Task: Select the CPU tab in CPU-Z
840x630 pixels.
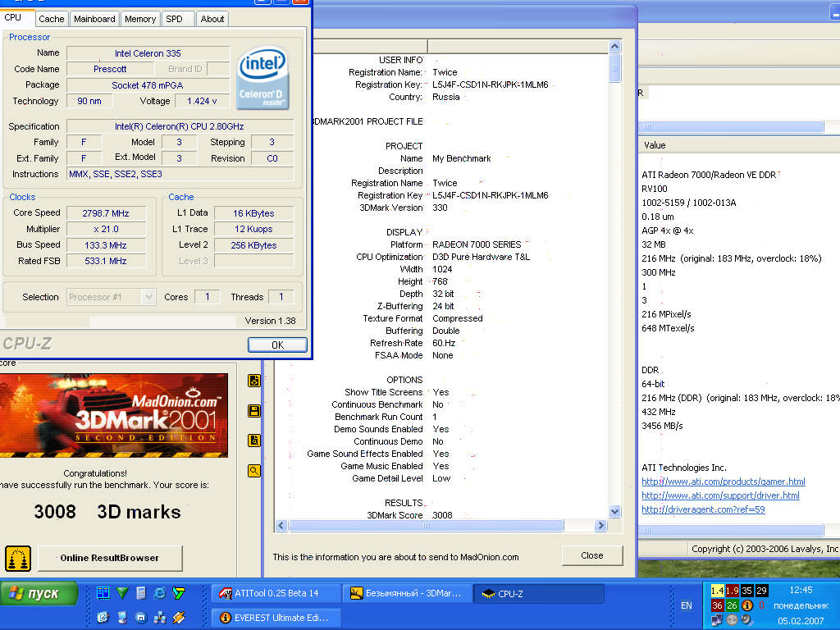Action: (x=17, y=18)
